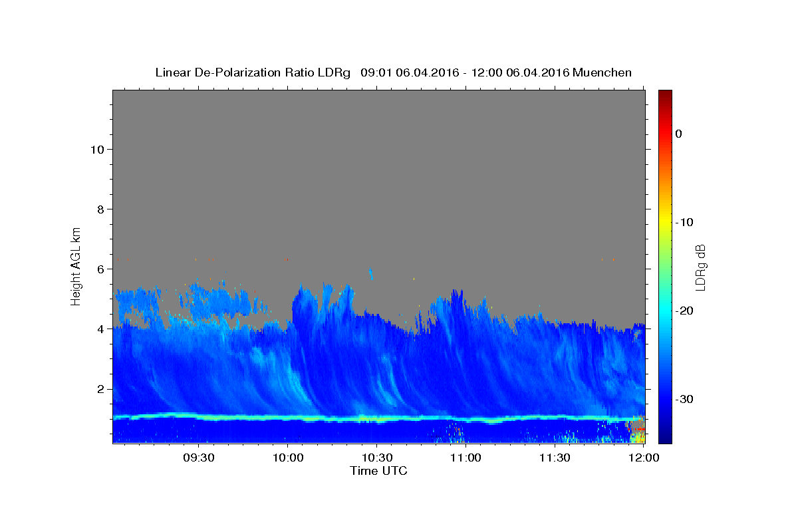Viewport: 798px width, 532px height.
Task: Click the '09:30' time axis label
Action: (x=199, y=458)
